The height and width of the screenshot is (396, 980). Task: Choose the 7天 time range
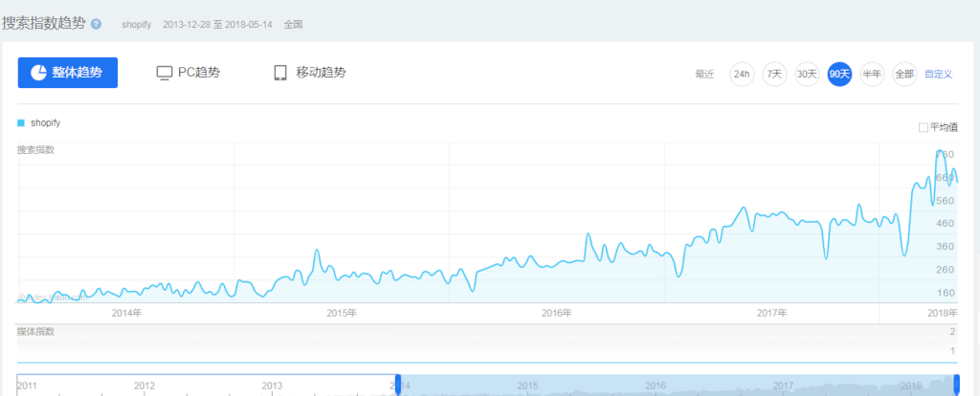point(774,75)
